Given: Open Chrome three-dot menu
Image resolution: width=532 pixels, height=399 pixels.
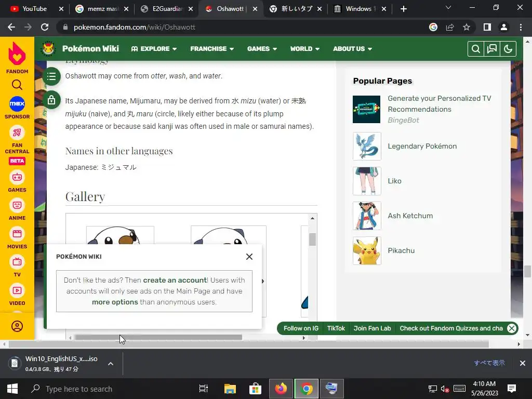Looking at the screenshot, I should (521, 27).
